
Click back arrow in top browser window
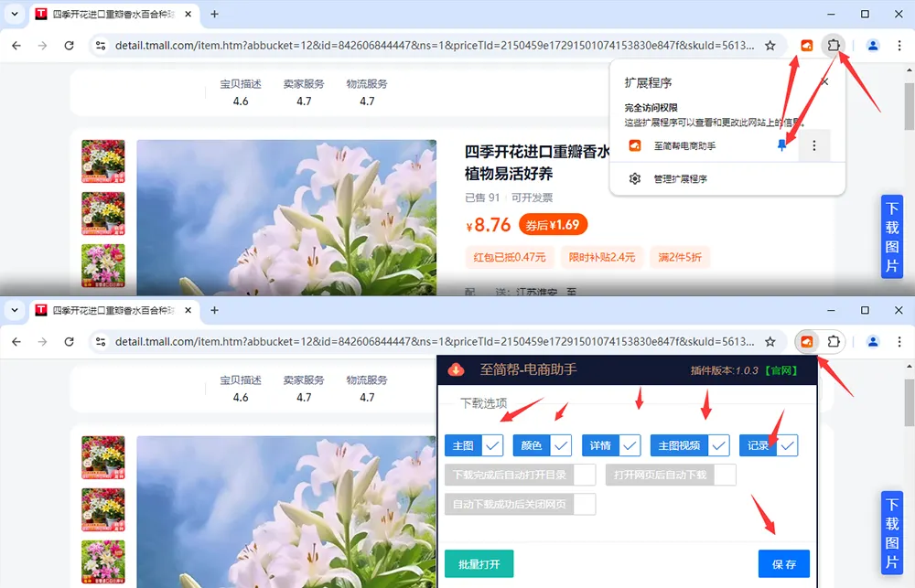[16, 46]
